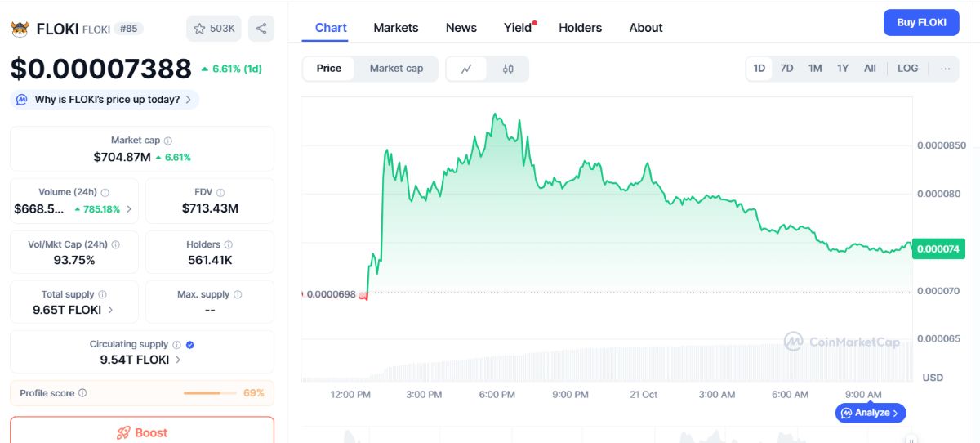The image size is (980, 443).
Task: Open "Why is FLOKI's price up today?"
Action: pyautogui.click(x=105, y=100)
